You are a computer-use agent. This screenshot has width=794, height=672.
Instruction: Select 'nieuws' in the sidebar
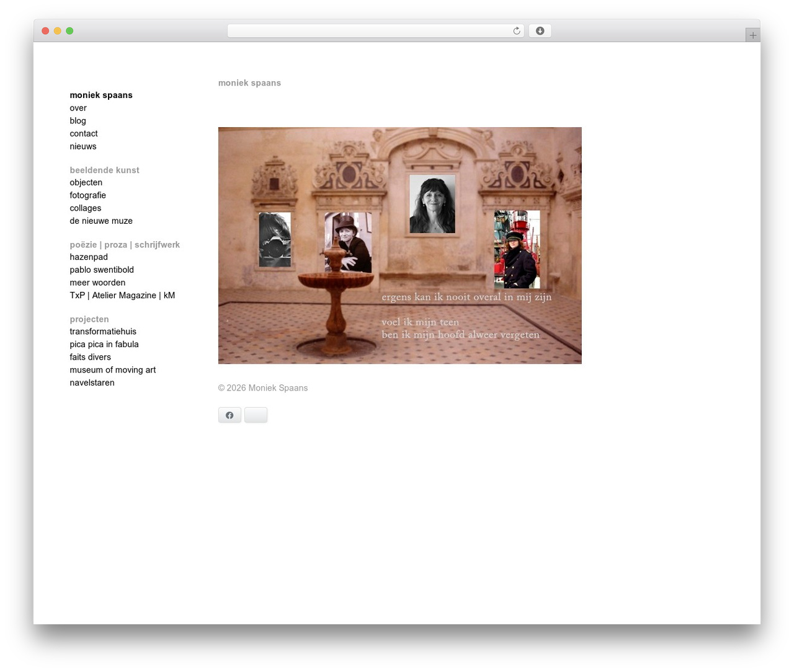[x=83, y=146]
